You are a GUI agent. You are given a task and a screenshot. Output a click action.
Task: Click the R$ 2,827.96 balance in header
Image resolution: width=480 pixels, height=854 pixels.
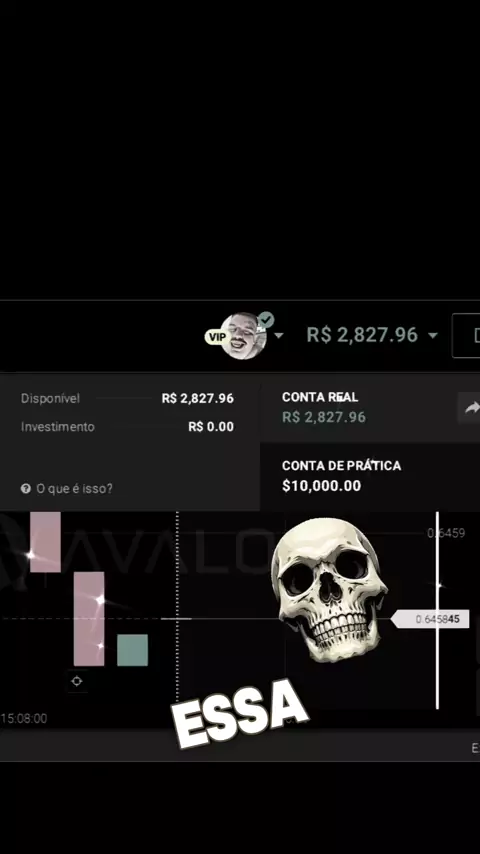(362, 335)
